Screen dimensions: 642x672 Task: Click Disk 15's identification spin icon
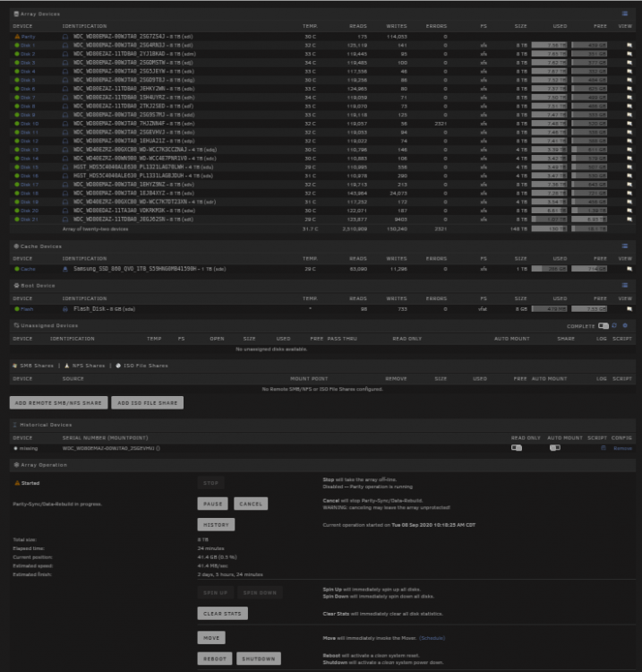(65, 168)
